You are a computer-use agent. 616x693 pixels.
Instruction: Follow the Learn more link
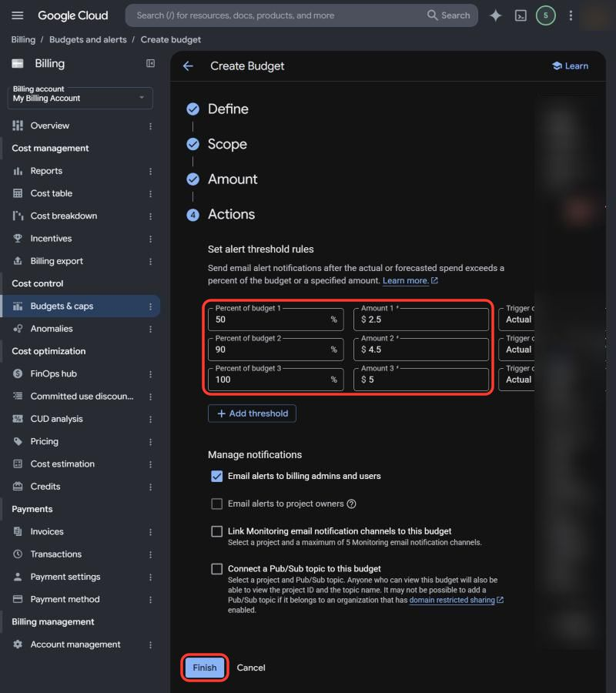[x=410, y=280]
